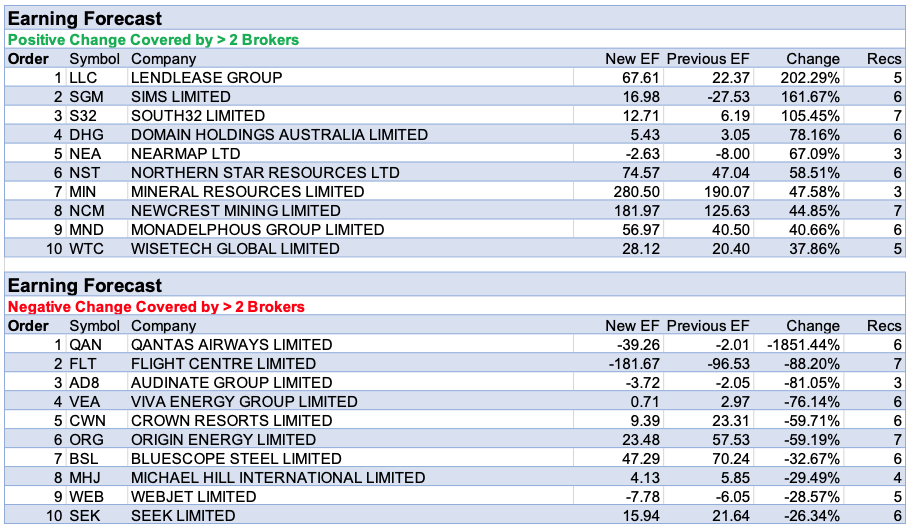Click the FLIGHT CENTRE LIMITED cell

(223, 364)
